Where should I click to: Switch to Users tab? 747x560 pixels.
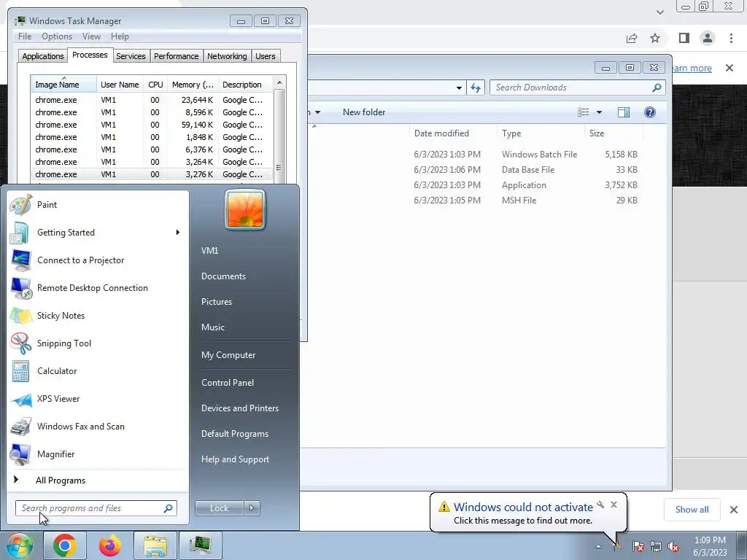tap(266, 56)
